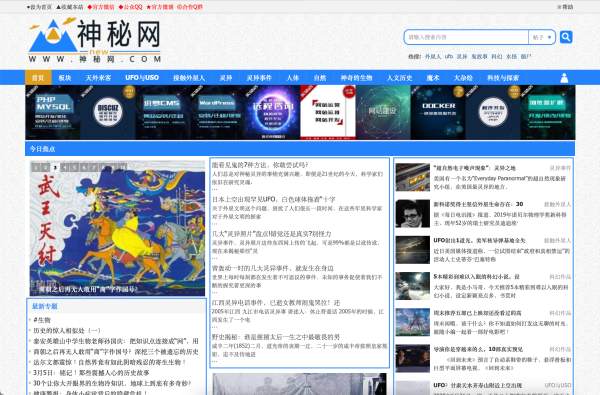Screen dimensions: 600x395
Task: Open 能看见鬼的7种方法 article
Action: pos(260,165)
